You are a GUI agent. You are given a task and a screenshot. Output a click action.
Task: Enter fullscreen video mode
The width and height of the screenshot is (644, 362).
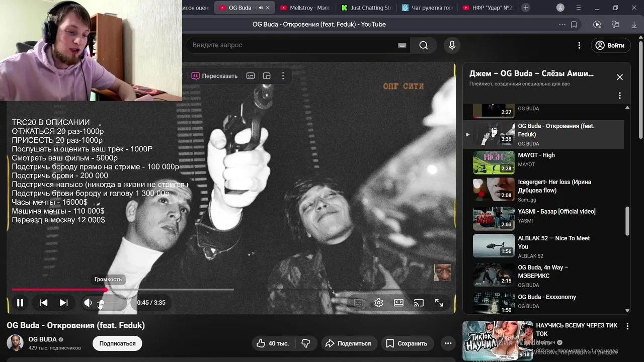click(x=439, y=303)
